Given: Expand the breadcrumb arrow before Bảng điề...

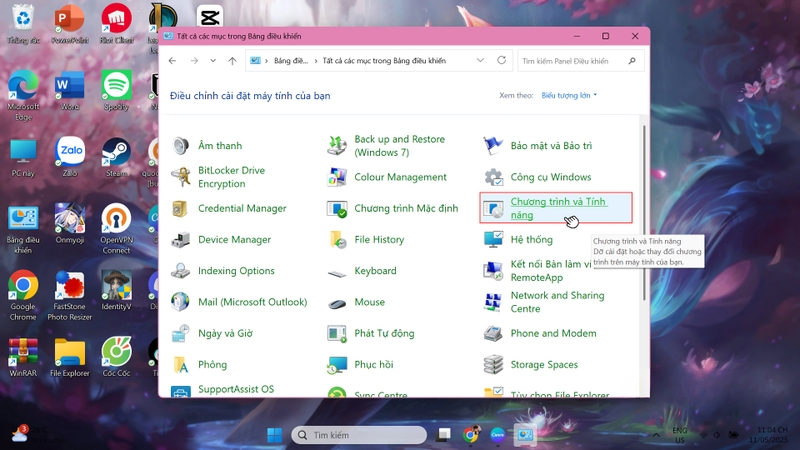Looking at the screenshot, I should (266, 61).
